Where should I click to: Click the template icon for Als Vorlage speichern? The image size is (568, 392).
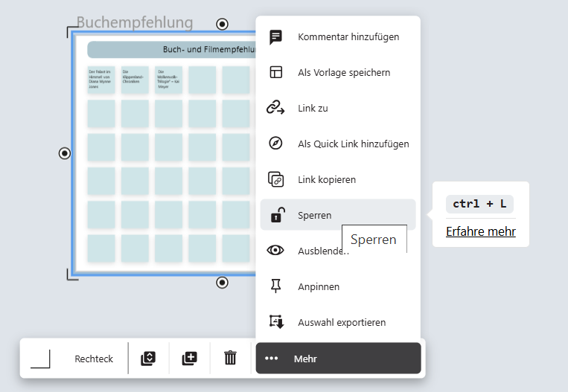point(275,72)
